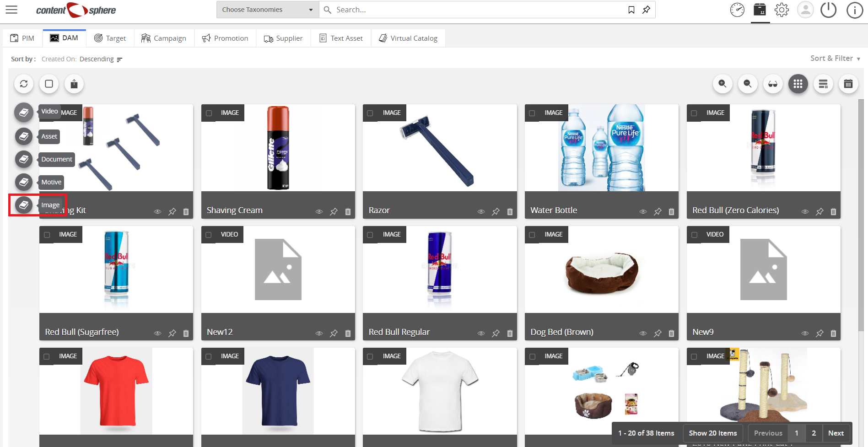Viewport: 868px width, 447px height.
Task: Open the Red Bull Regular title
Action: [399, 332]
